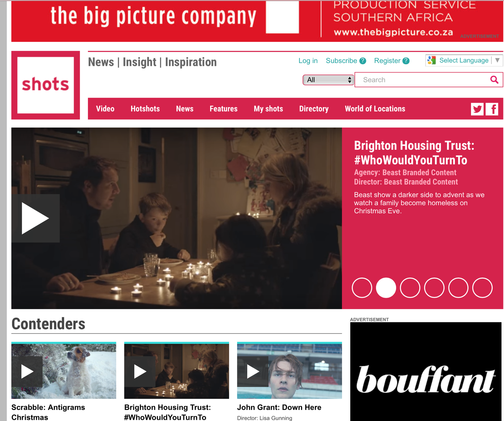Expand the Select Language dropdown

(x=464, y=60)
